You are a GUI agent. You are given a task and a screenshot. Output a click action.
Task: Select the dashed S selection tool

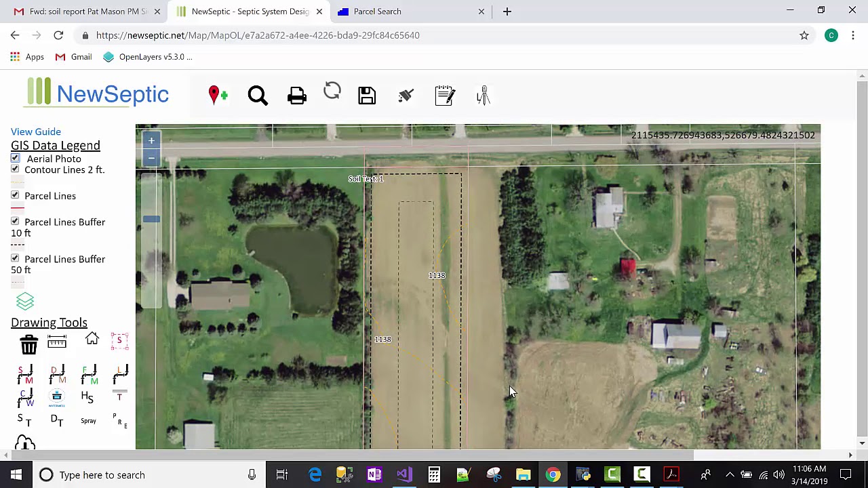point(119,340)
